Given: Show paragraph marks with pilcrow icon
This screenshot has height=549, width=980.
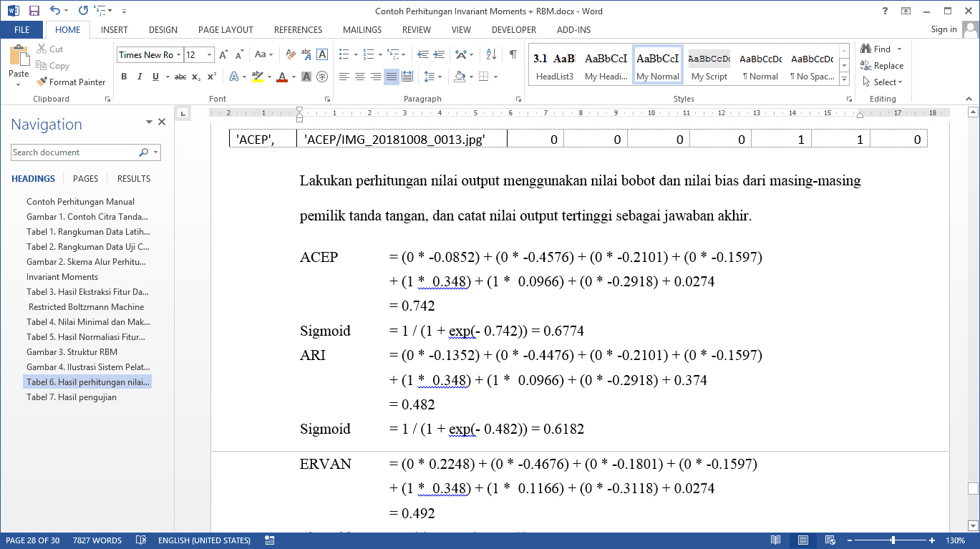Looking at the screenshot, I should coord(513,54).
